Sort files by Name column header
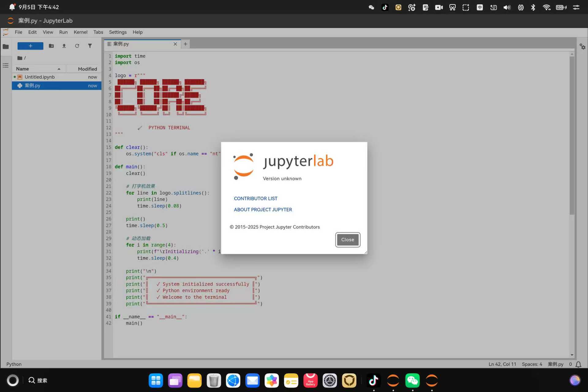Image resolution: width=588 pixels, height=392 pixels. [x=39, y=69]
